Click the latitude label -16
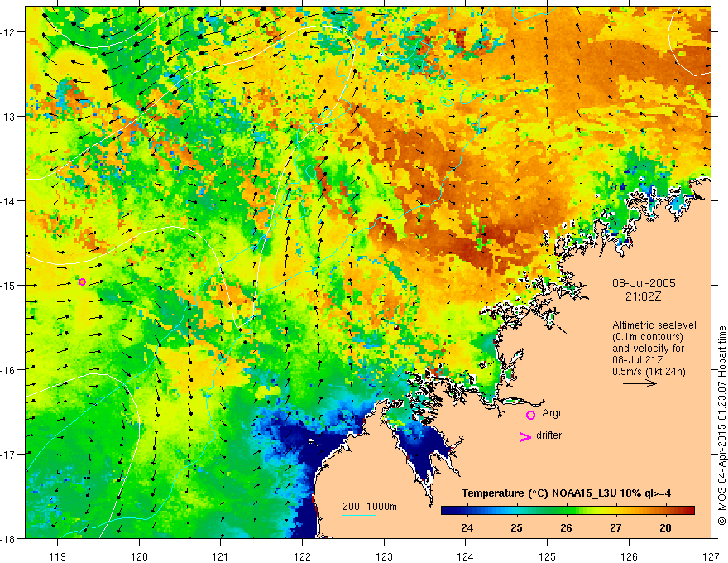 pos(8,370)
